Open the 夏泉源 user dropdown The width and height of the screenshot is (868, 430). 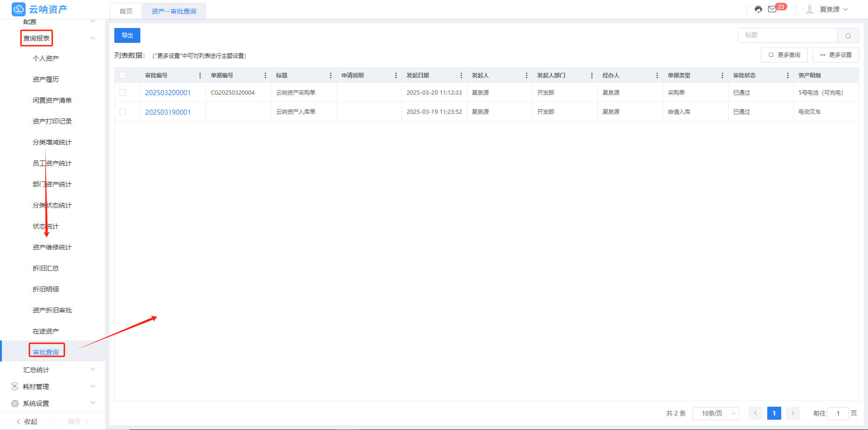point(834,9)
